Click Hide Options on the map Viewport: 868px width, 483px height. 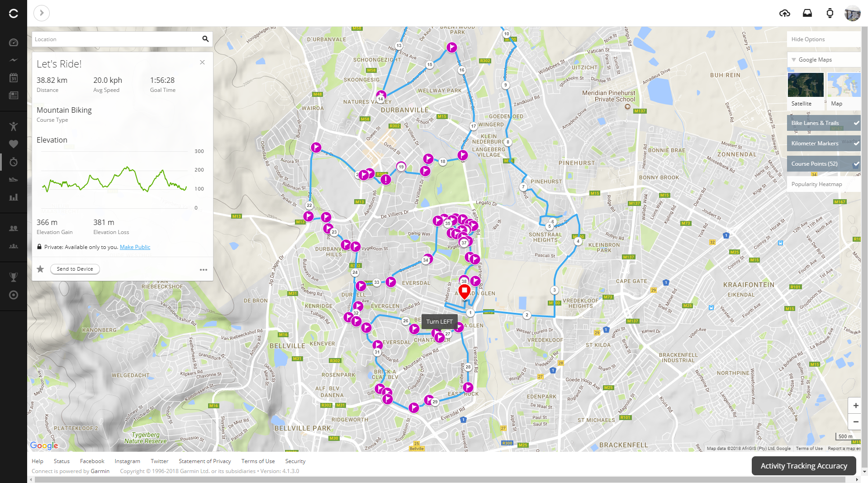(x=824, y=39)
